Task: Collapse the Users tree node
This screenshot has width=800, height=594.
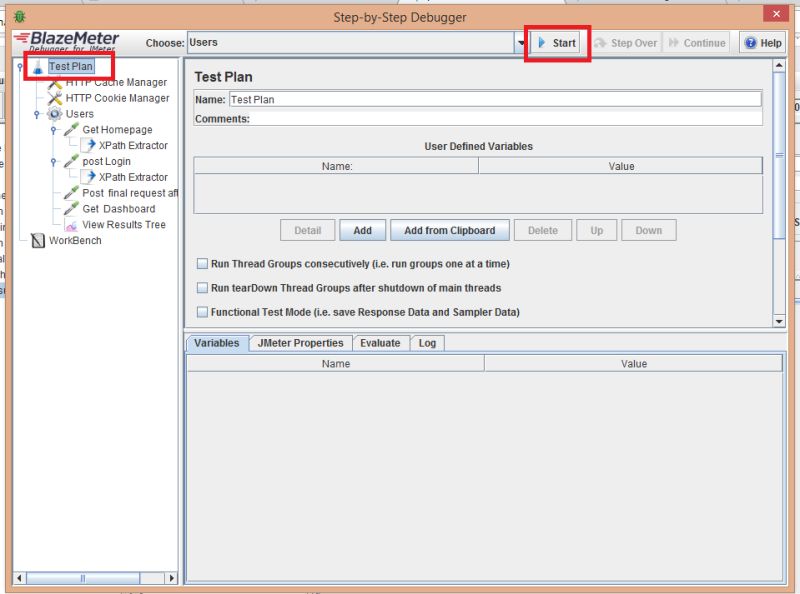Action: [x=38, y=113]
